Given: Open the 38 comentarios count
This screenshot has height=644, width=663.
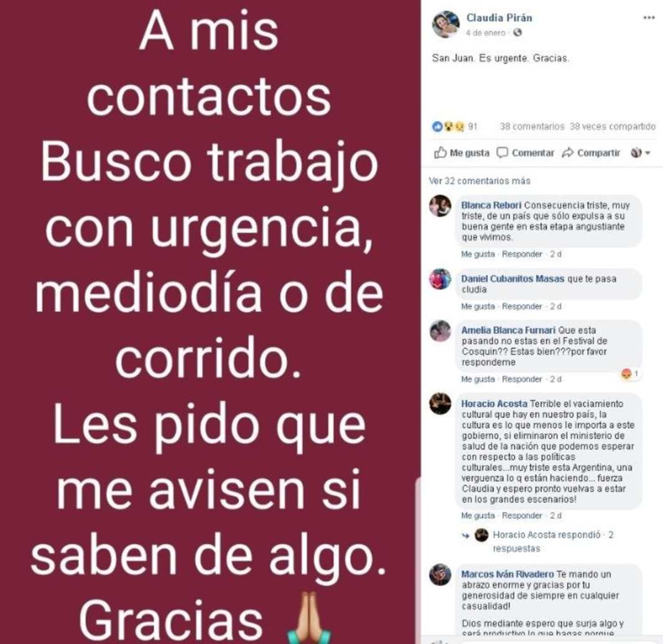Looking at the screenshot, I should coord(532,126).
